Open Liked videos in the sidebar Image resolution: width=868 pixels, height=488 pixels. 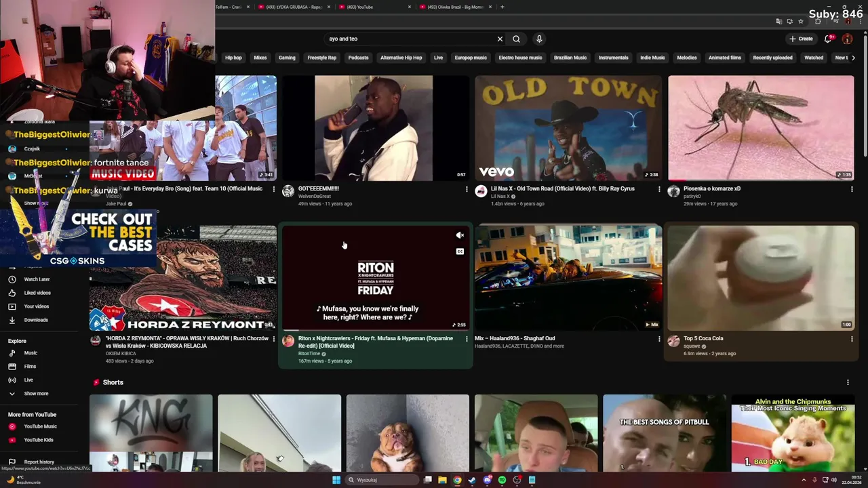37,293
